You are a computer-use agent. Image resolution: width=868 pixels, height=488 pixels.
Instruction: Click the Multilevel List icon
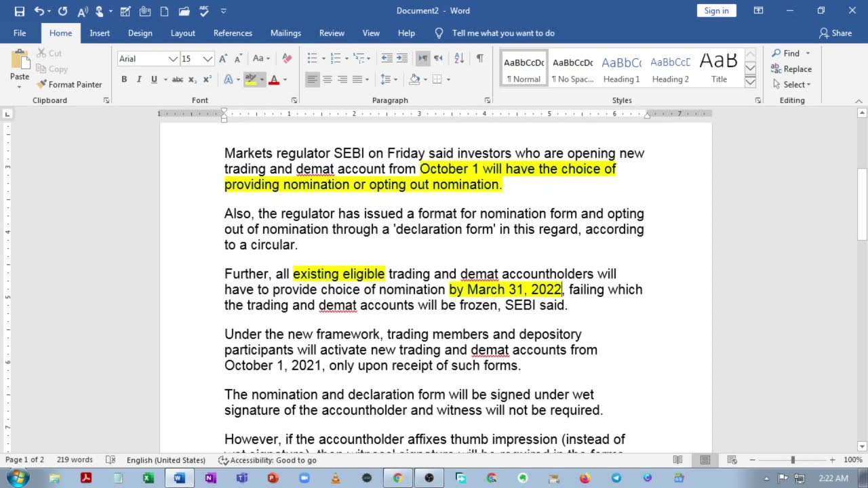click(358, 58)
